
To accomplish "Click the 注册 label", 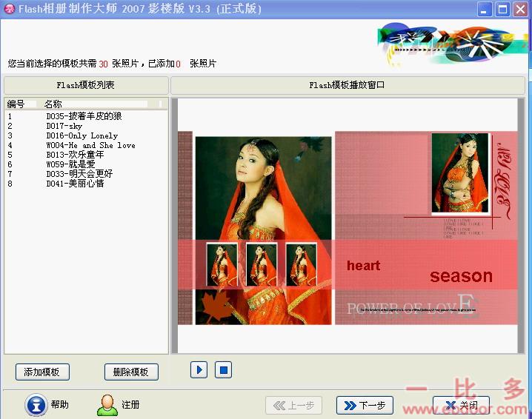I will point(130,405).
